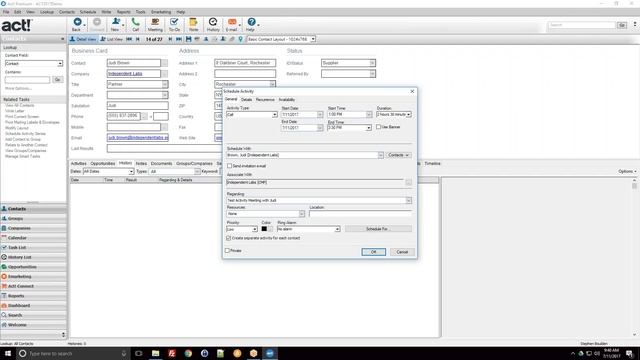Viewport: 640px width, 360px height.
Task: Click the Save floppy disk icon
Action: pos(189,39)
